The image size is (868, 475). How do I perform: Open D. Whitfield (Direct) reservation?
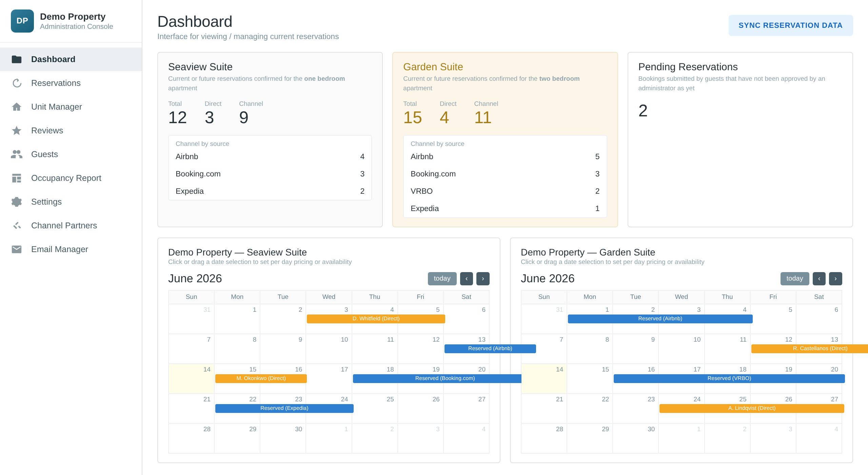376,319
